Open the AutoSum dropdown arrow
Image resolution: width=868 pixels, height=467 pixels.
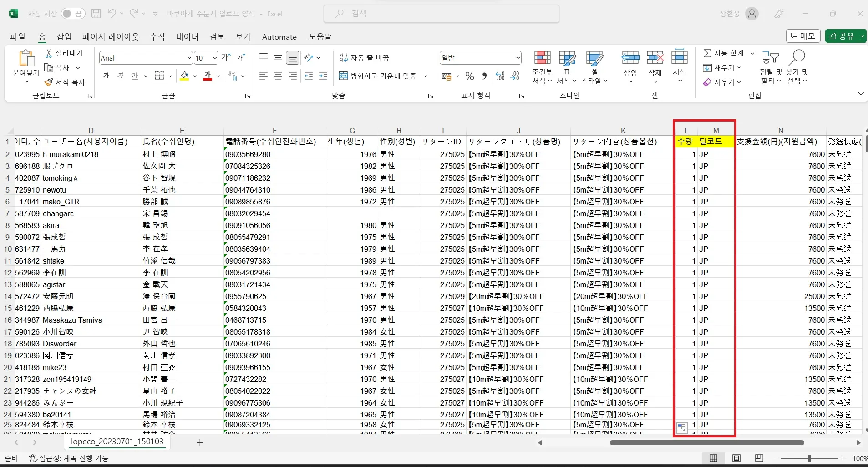[752, 53]
